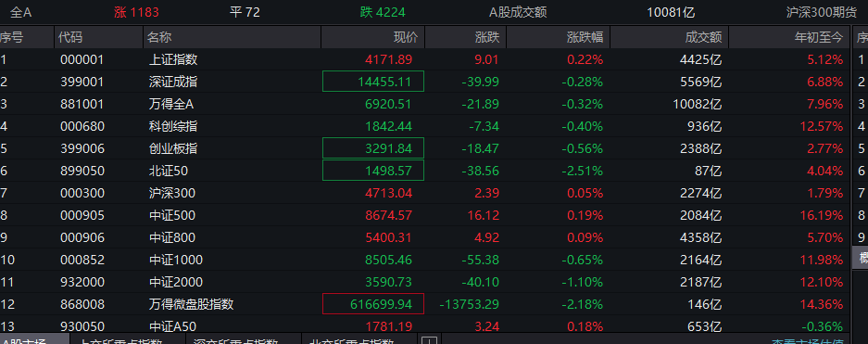Click the code 000905
Image resolution: width=868 pixels, height=344 pixels.
82,215
